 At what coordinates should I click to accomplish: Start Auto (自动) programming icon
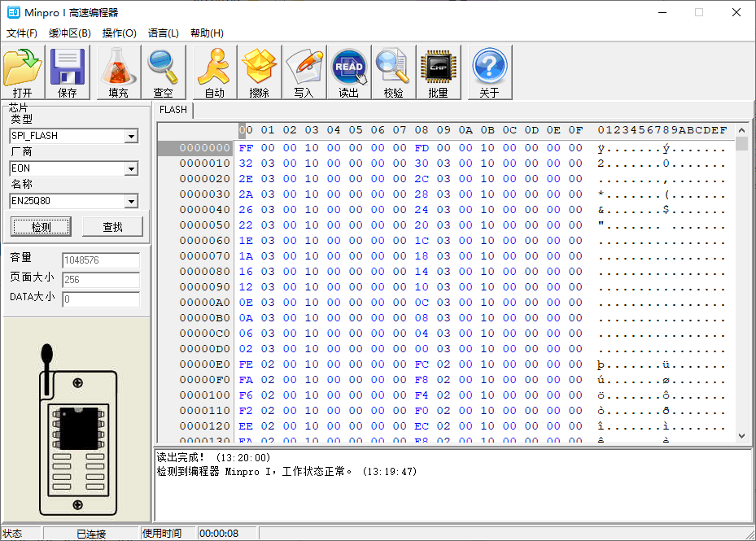[214, 72]
